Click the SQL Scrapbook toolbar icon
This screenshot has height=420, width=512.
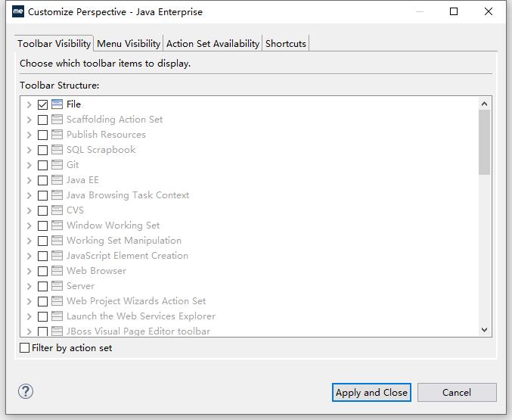pos(57,150)
